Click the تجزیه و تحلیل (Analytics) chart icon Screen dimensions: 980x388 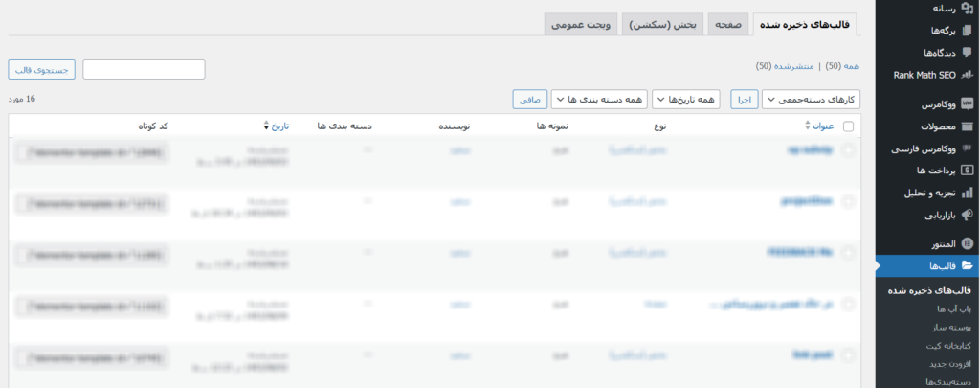pos(967,193)
